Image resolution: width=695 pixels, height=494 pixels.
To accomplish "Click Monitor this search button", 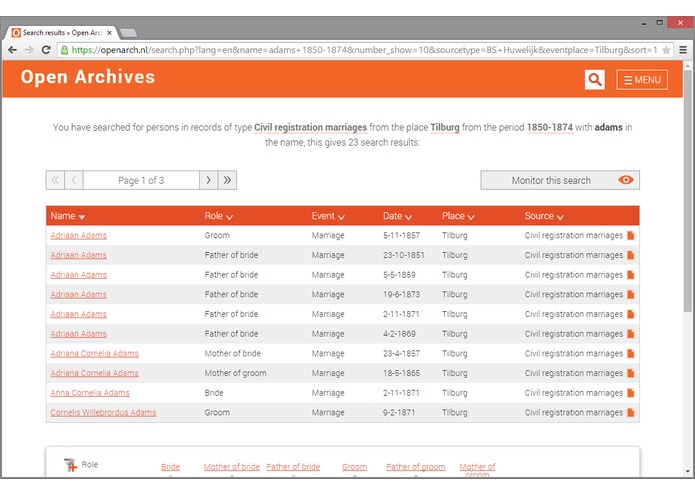I will click(560, 180).
